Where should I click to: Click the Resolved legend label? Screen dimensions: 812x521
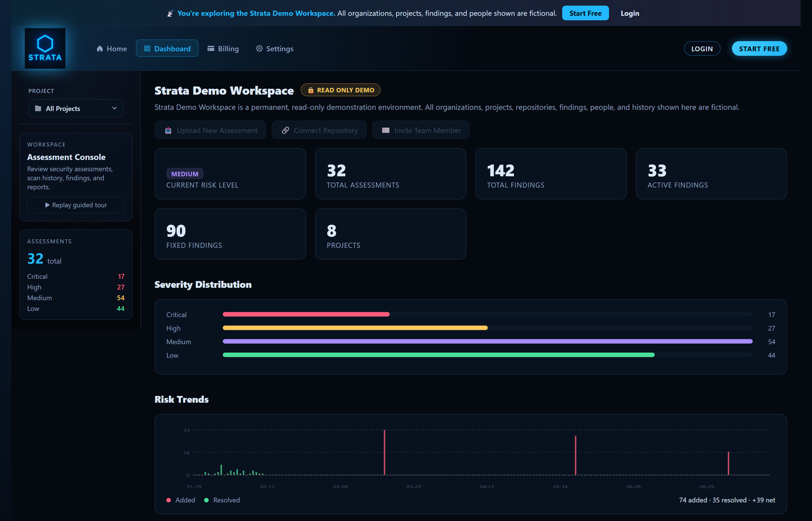[x=226, y=500]
